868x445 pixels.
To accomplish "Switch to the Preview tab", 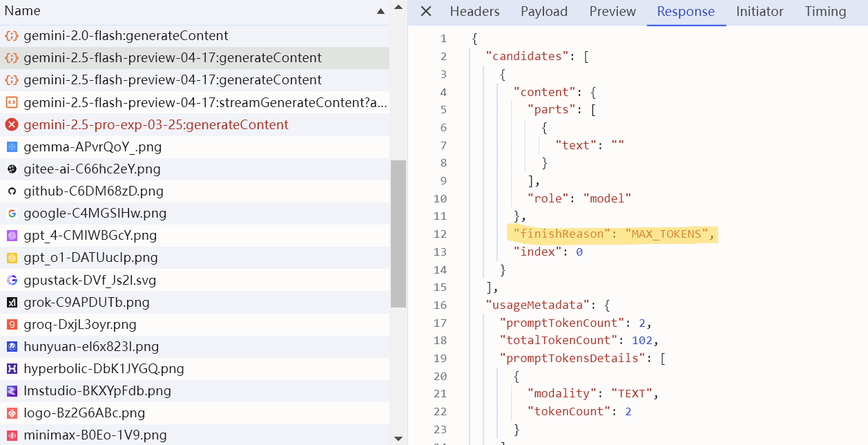I will (x=613, y=12).
